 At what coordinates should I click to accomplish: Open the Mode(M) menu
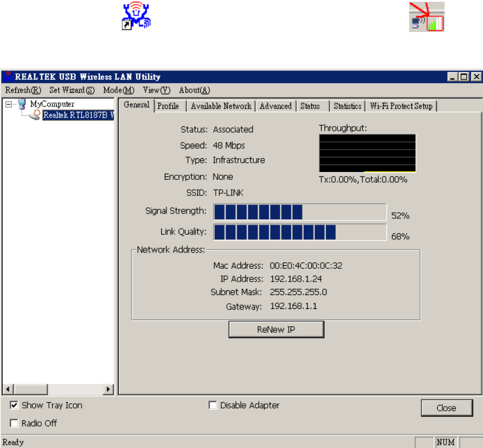[x=119, y=90]
